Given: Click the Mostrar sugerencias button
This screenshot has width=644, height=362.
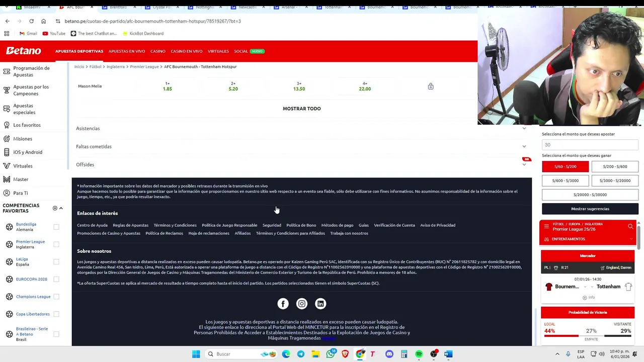Looking at the screenshot, I should [590, 209].
